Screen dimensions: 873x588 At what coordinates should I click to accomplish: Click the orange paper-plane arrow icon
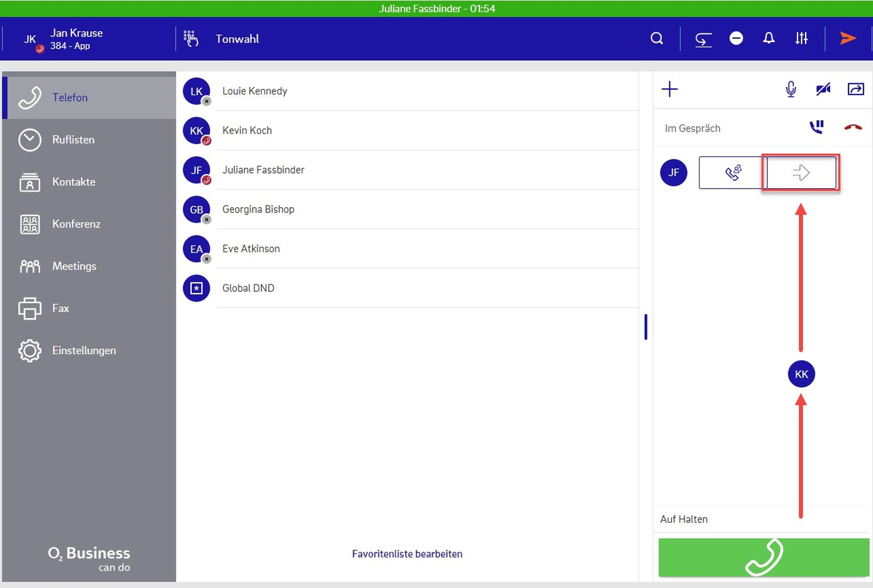click(848, 39)
